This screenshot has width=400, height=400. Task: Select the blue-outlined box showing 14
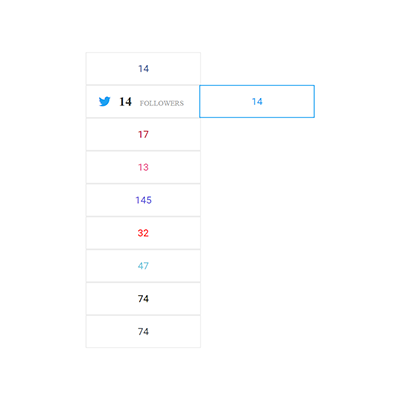pos(257,101)
